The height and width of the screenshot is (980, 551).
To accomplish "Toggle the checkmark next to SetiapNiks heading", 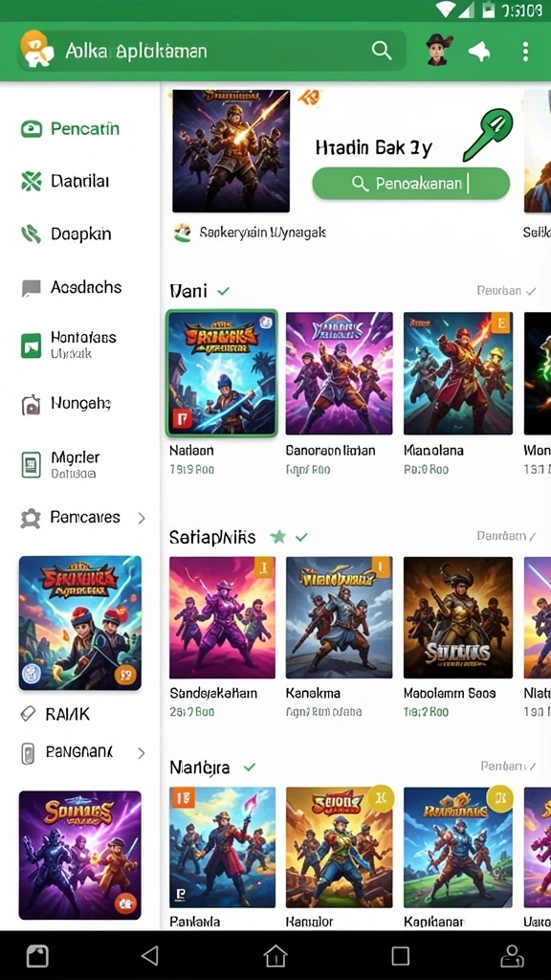I will [301, 537].
